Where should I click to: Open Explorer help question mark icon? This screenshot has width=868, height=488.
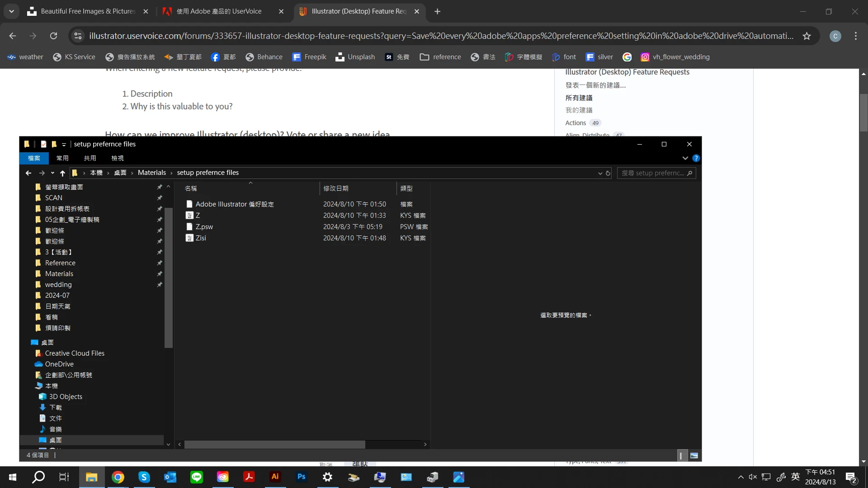696,158
